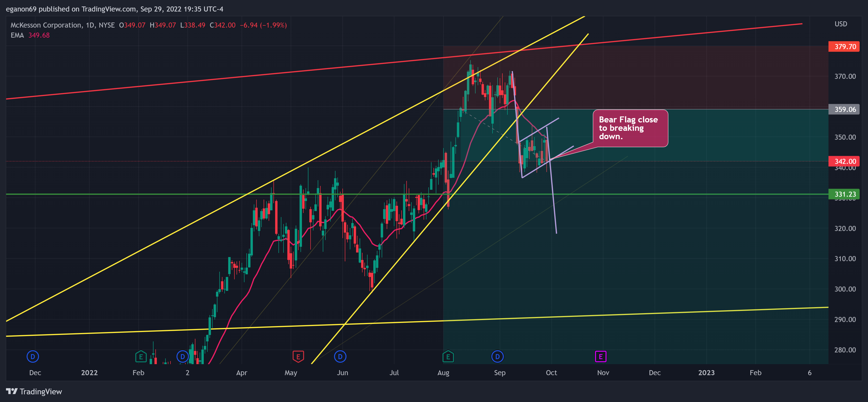Screen dimensions: 868x402
Task: Click the low price L338.49 value
Action: click(193, 25)
